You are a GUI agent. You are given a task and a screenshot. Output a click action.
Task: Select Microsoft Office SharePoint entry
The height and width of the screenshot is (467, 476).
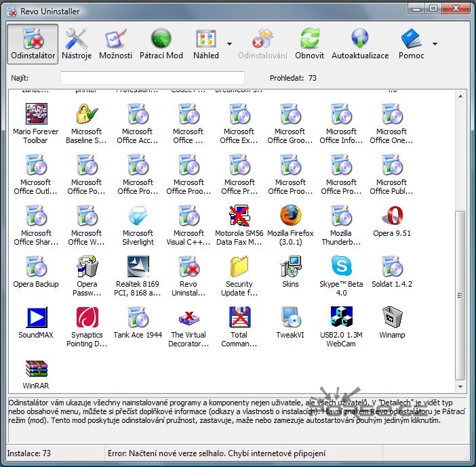point(36,226)
